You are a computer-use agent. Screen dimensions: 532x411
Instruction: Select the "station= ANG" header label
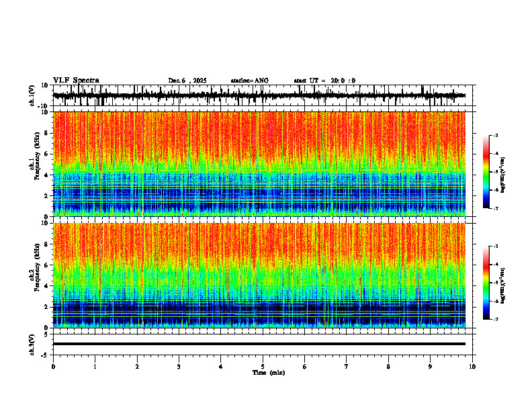[250, 81]
